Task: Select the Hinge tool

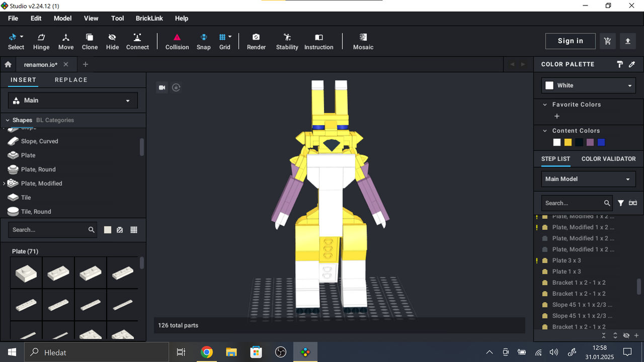Action: [x=41, y=41]
